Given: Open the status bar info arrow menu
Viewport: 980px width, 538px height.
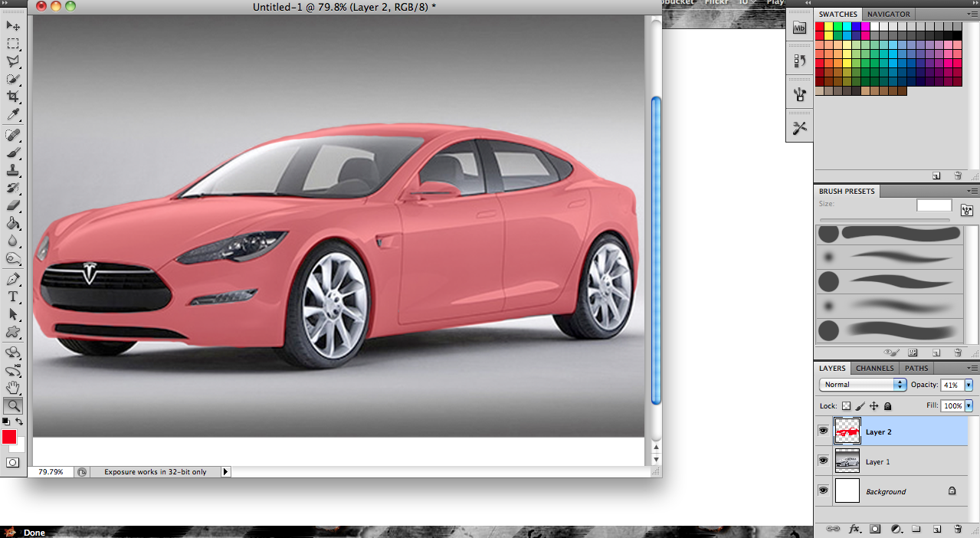Looking at the screenshot, I should 226,472.
